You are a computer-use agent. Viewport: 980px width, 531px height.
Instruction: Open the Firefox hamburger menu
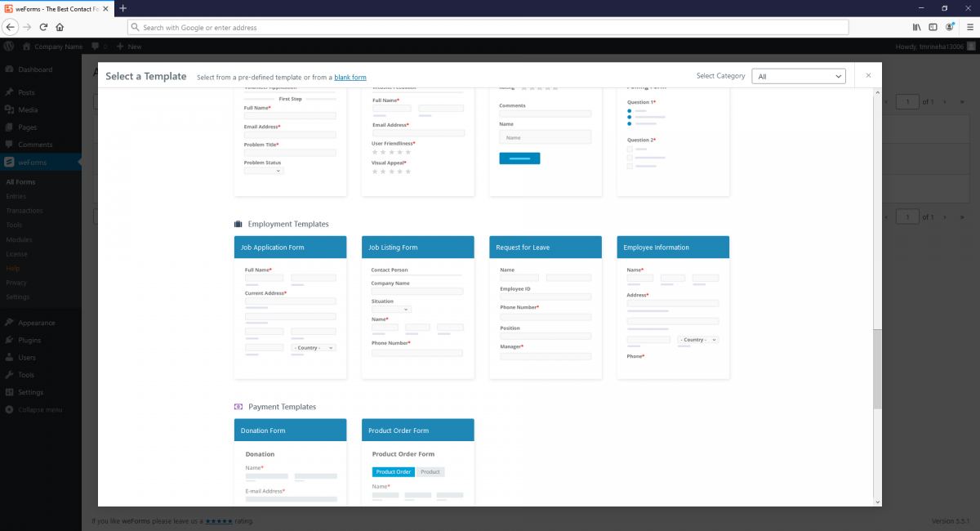(x=971, y=26)
